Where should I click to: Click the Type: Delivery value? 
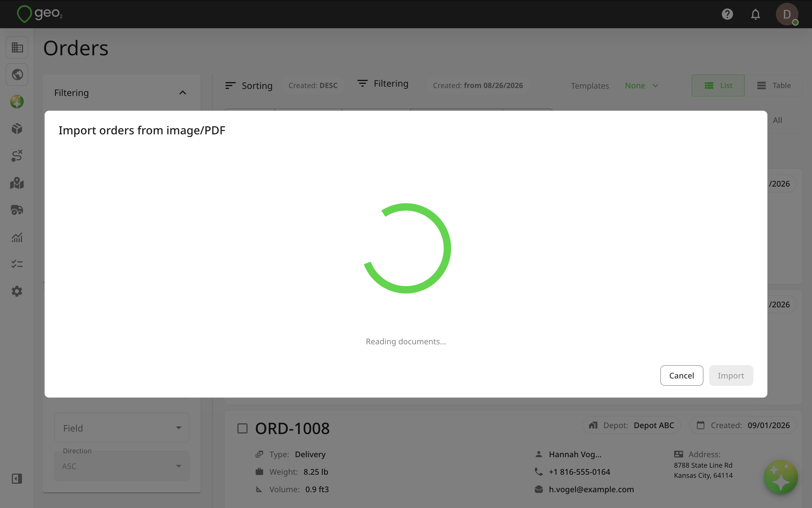coord(310,454)
